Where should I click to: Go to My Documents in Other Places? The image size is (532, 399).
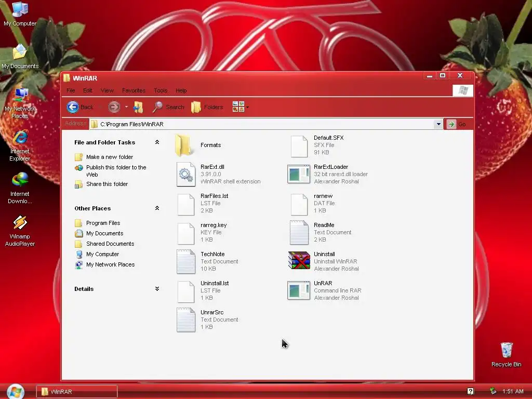click(x=104, y=233)
